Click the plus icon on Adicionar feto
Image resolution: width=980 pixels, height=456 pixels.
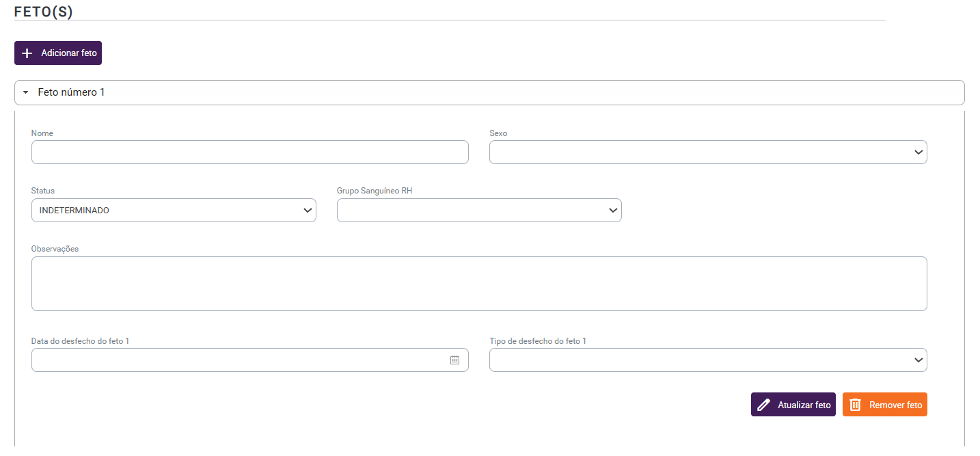(27, 53)
